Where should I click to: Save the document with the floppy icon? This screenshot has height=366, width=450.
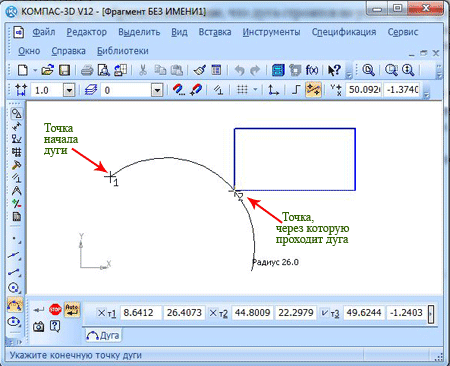(64, 70)
